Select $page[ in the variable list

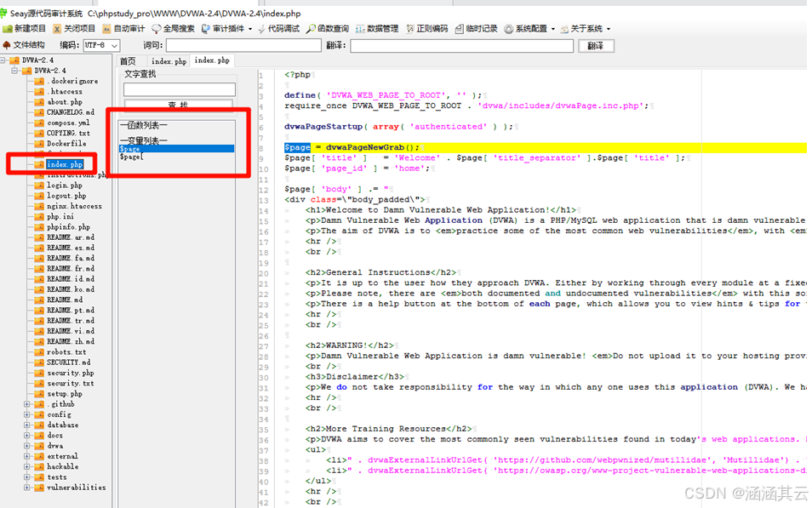132,157
